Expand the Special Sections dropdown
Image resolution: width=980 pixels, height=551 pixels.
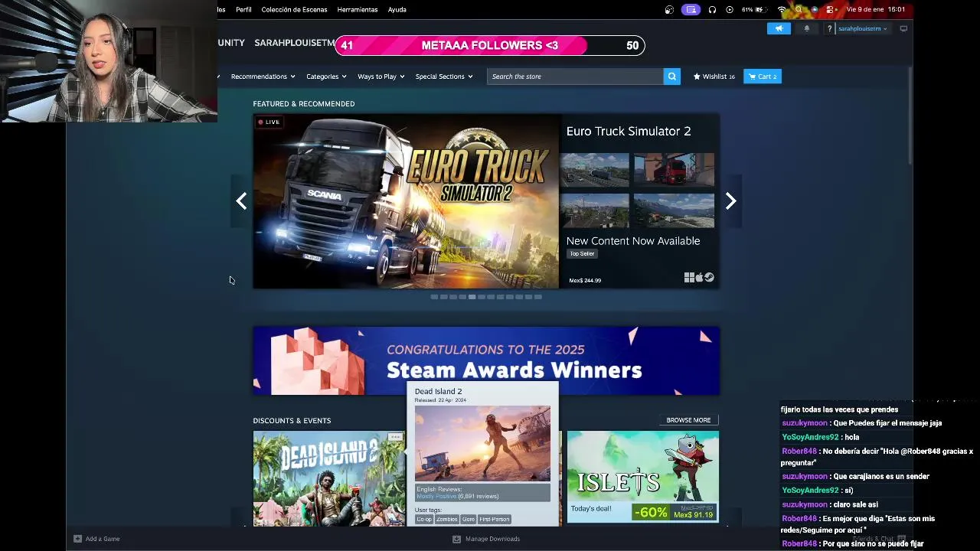pyautogui.click(x=444, y=77)
